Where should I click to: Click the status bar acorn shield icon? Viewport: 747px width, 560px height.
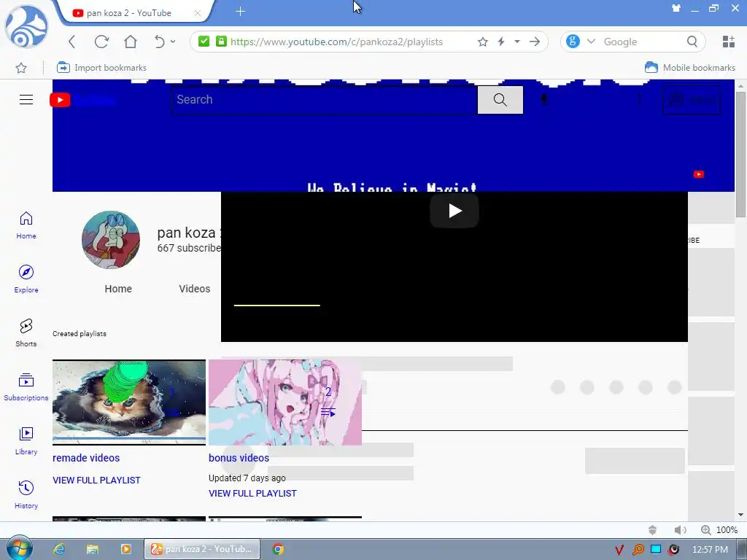coord(653,530)
